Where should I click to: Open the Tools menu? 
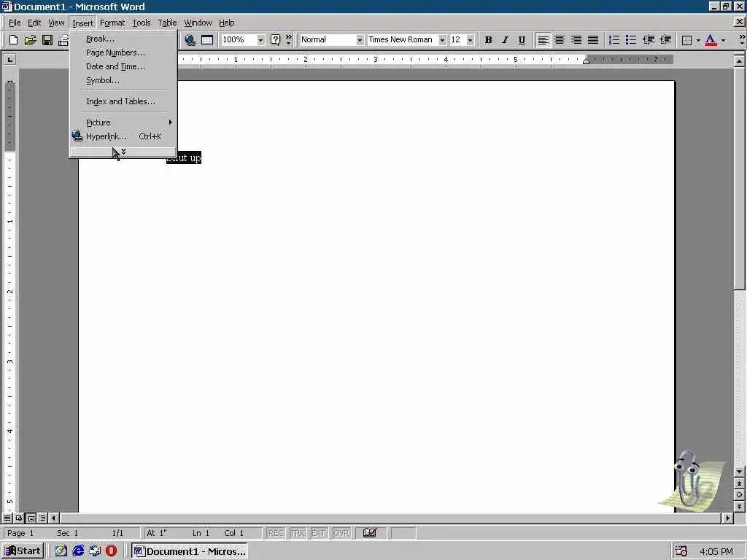click(x=141, y=23)
